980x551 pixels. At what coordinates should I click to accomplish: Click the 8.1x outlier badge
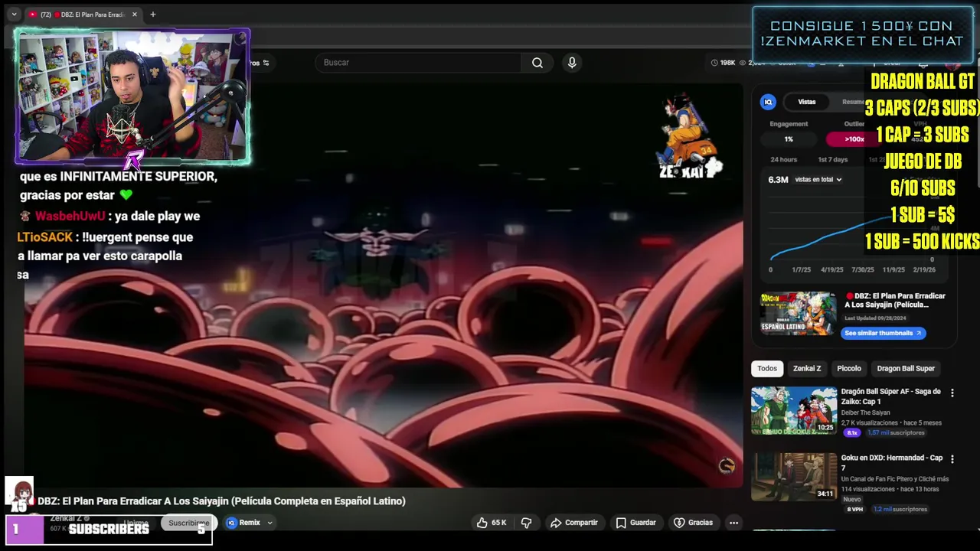point(851,433)
